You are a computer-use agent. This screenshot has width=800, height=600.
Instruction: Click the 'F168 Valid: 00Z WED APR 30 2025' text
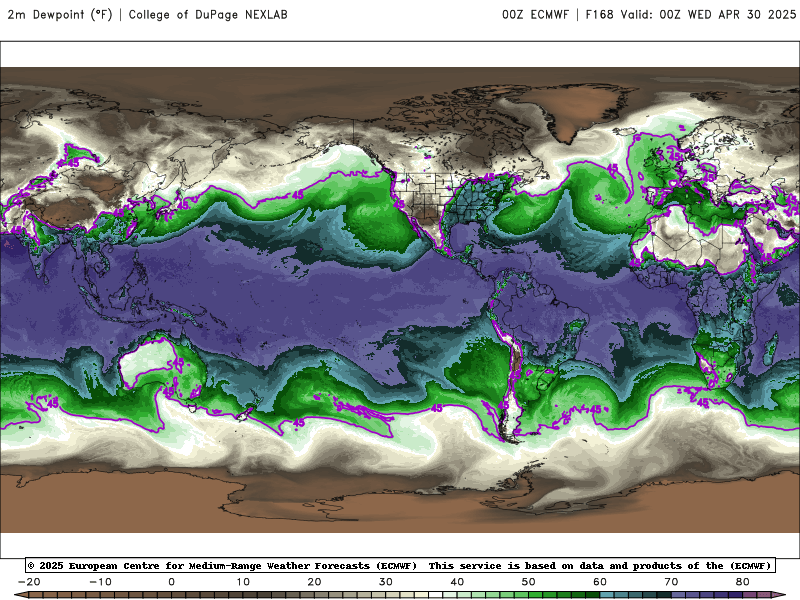691,14
